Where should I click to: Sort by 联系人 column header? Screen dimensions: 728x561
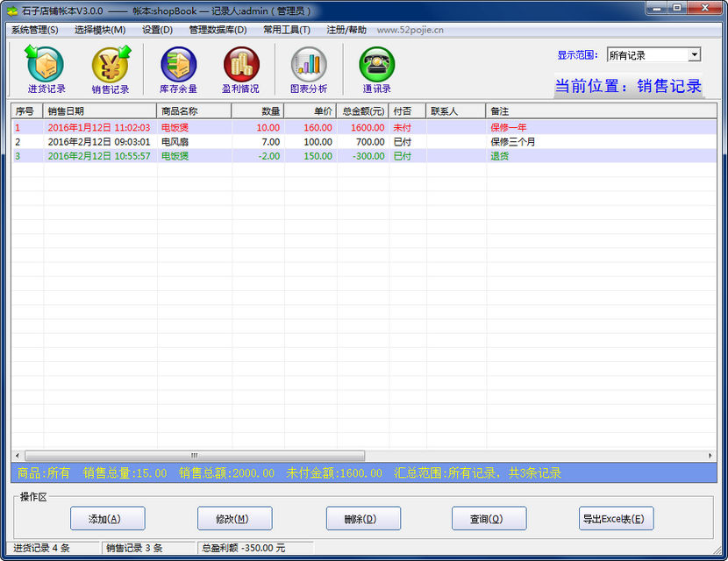coord(456,111)
